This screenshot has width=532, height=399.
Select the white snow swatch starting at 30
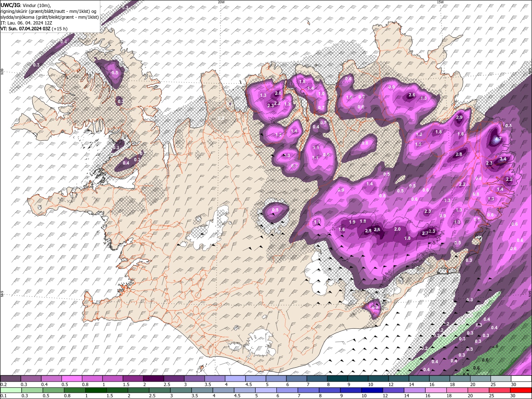click(521, 379)
